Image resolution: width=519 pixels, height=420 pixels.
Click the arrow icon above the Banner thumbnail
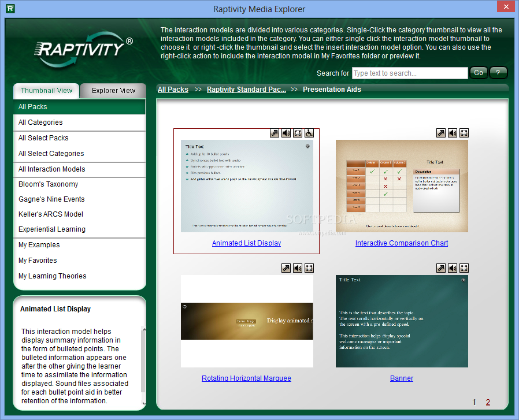point(441,268)
